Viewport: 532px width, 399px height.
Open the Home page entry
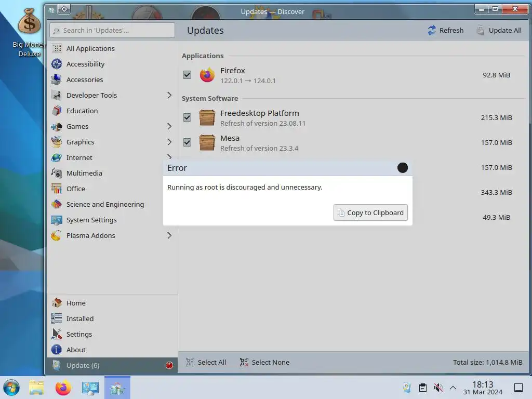pyautogui.click(x=112, y=303)
